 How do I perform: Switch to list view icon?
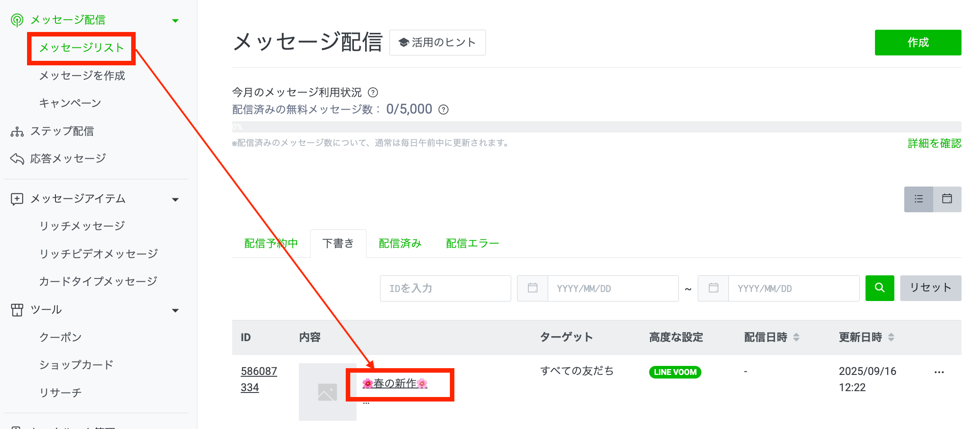[918, 199]
